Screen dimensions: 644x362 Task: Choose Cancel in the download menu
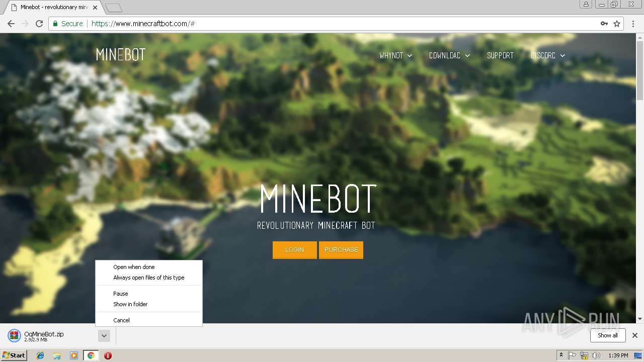click(149, 320)
